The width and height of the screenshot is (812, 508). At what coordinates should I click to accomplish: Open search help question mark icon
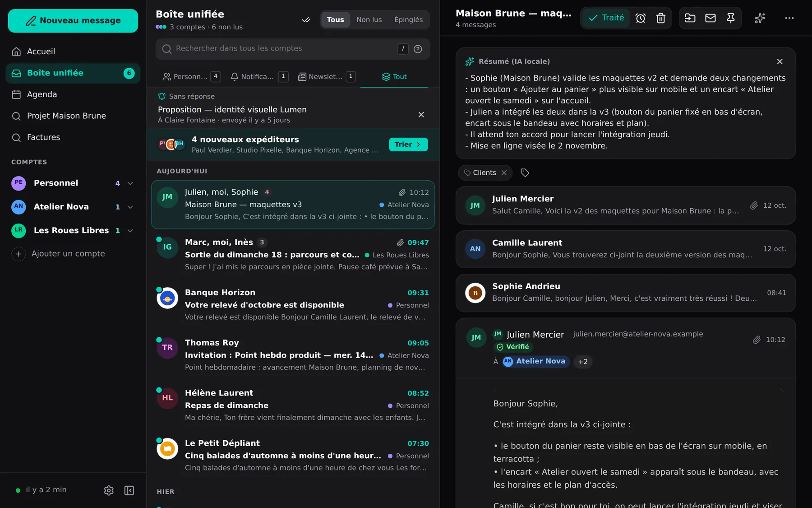418,49
